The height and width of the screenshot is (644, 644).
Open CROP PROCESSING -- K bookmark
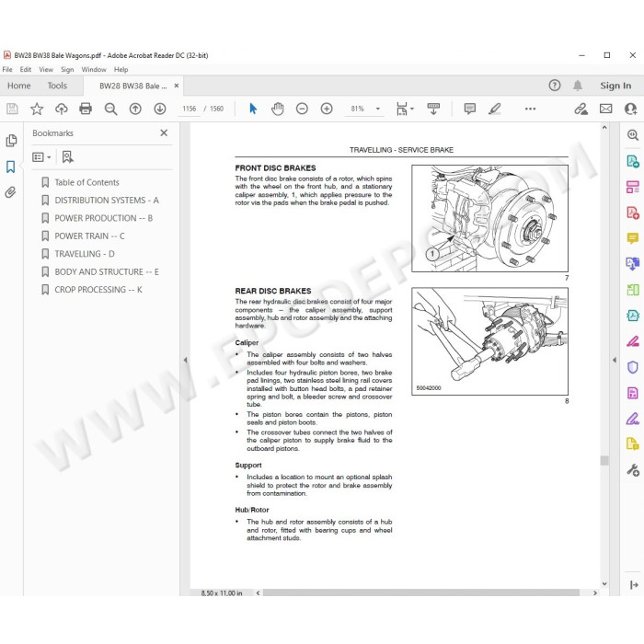pyautogui.click(x=98, y=290)
